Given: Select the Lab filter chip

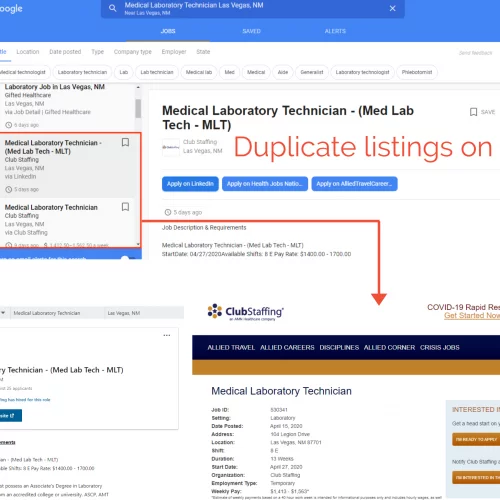Looking at the screenshot, I should pos(124,72).
